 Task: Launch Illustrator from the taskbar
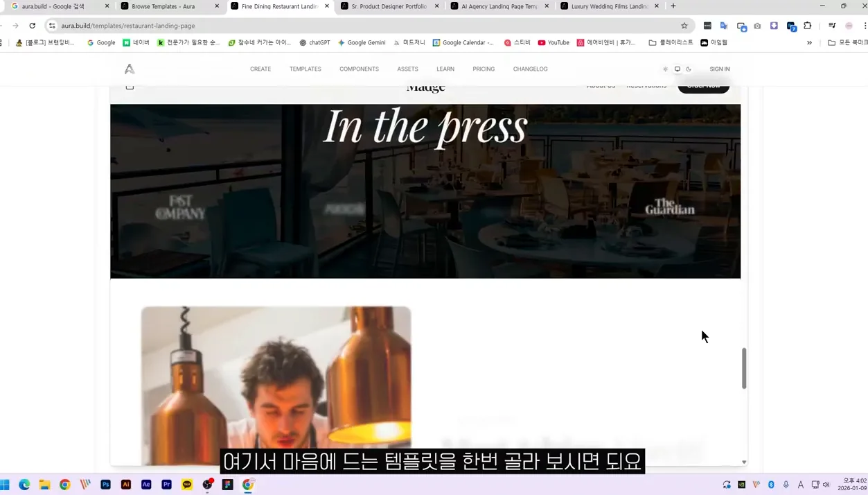tap(125, 485)
